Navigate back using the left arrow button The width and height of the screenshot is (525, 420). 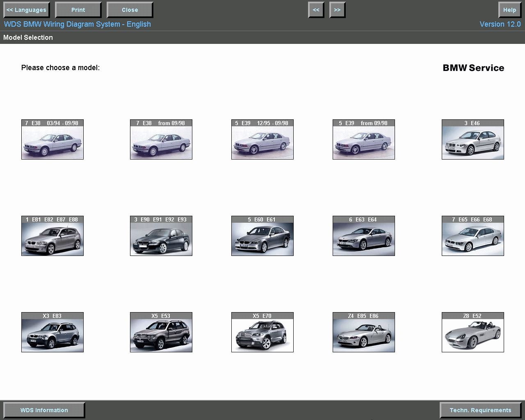[x=316, y=9]
